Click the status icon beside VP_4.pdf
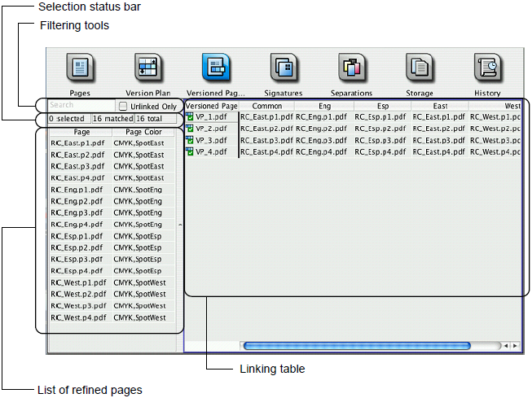This screenshot has height=398, width=532. pyautogui.click(x=190, y=152)
